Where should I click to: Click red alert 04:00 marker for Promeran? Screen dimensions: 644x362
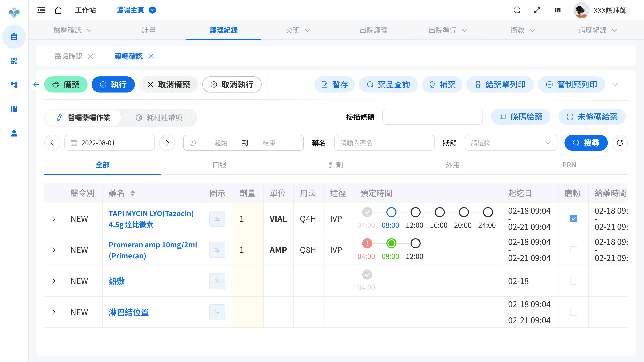tap(367, 243)
